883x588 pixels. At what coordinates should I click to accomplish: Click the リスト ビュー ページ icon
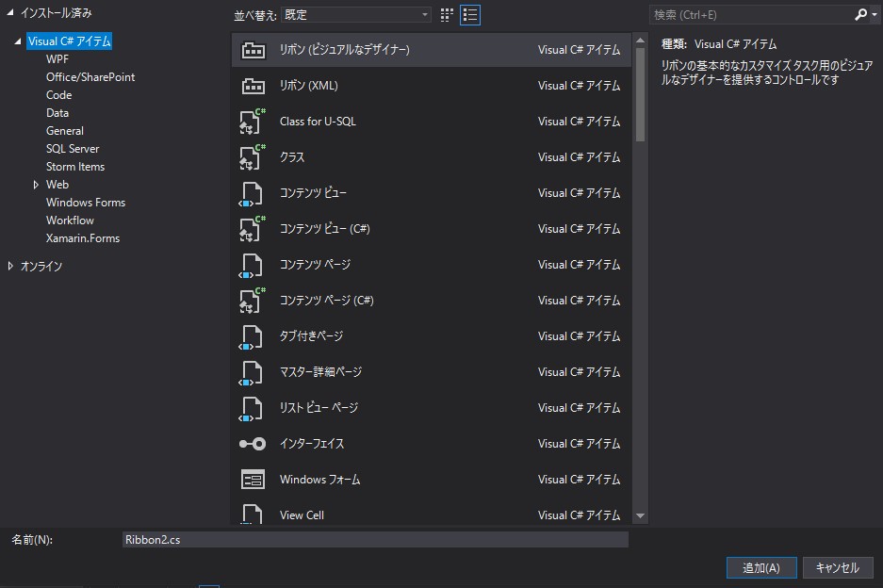251,408
